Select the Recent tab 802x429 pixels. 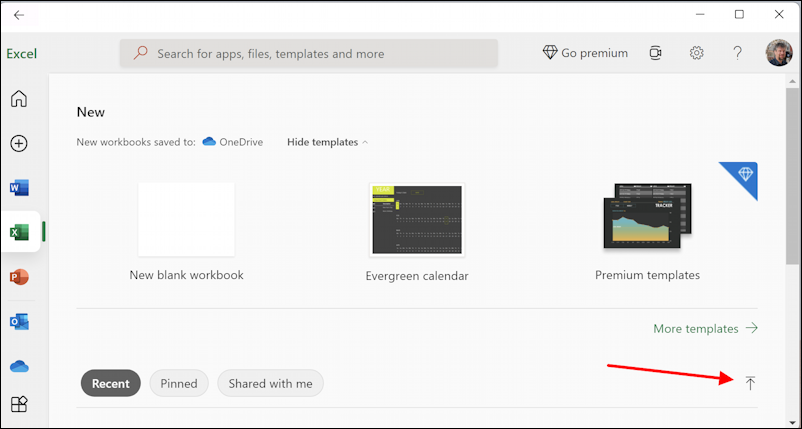pos(110,383)
